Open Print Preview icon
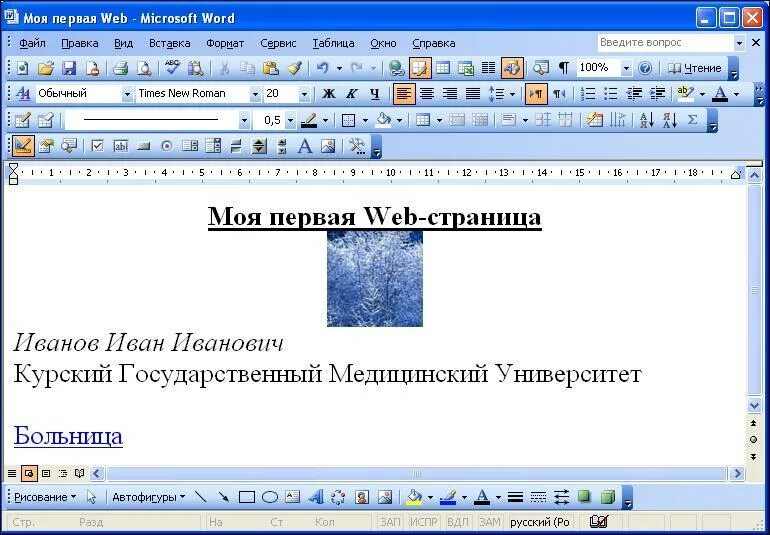Screen dimensions: 770x535 tap(144, 68)
